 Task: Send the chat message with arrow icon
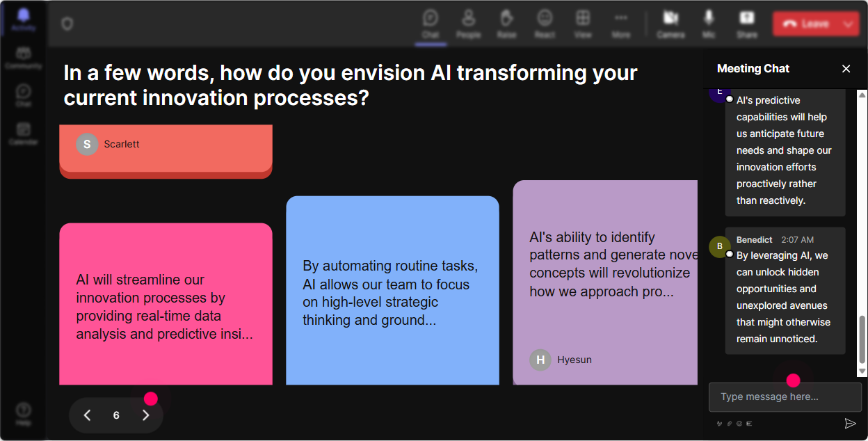[850, 423]
